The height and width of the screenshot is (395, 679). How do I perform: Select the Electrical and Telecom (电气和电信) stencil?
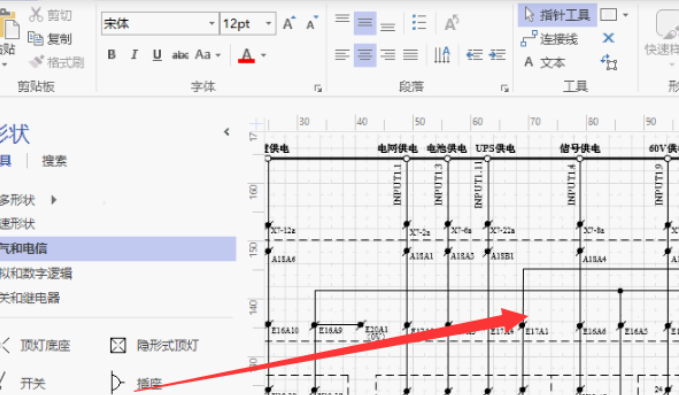pyautogui.click(x=118, y=249)
